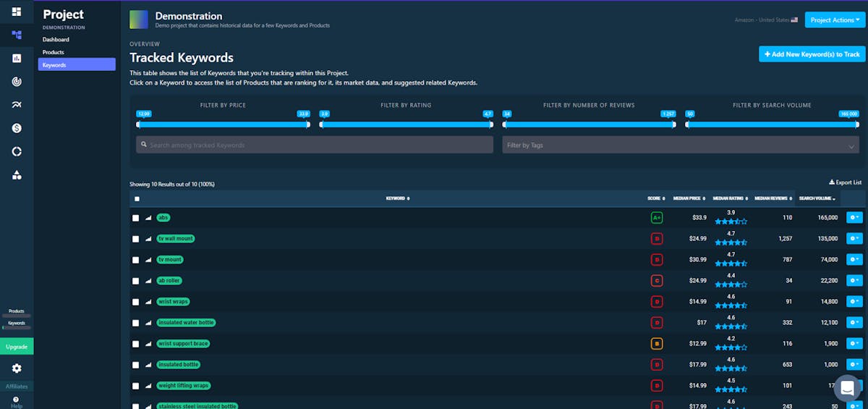Image resolution: width=868 pixels, height=409 pixels.
Task: Go to Products in project menu
Action: (x=54, y=52)
